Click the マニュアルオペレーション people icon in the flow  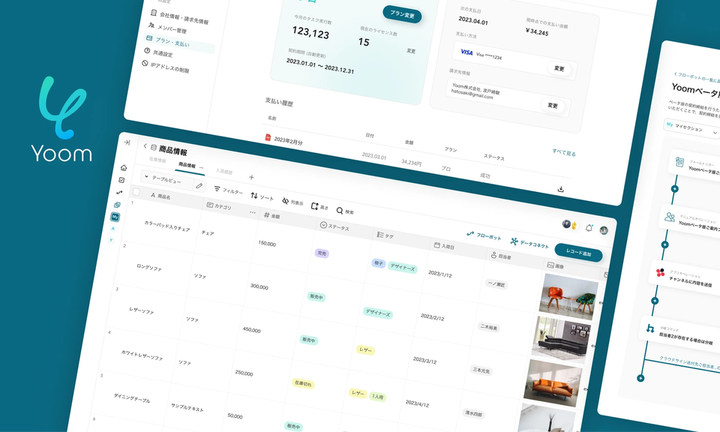click(670, 217)
